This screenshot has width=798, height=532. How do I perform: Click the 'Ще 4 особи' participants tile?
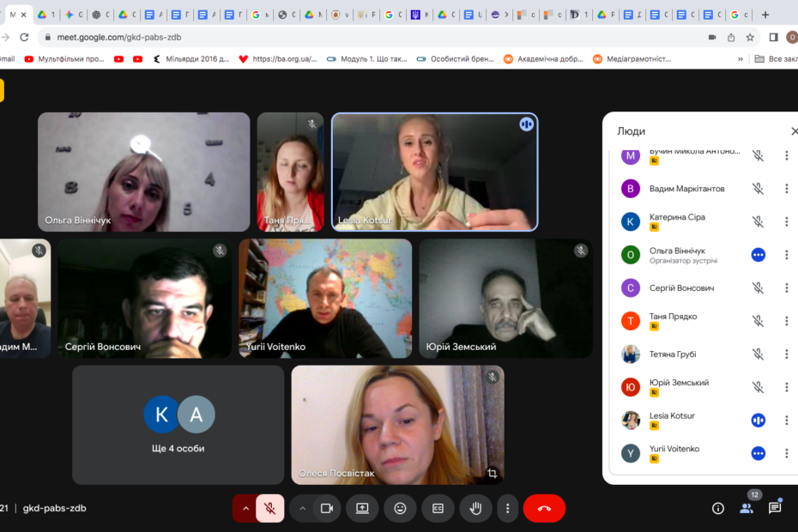(178, 425)
